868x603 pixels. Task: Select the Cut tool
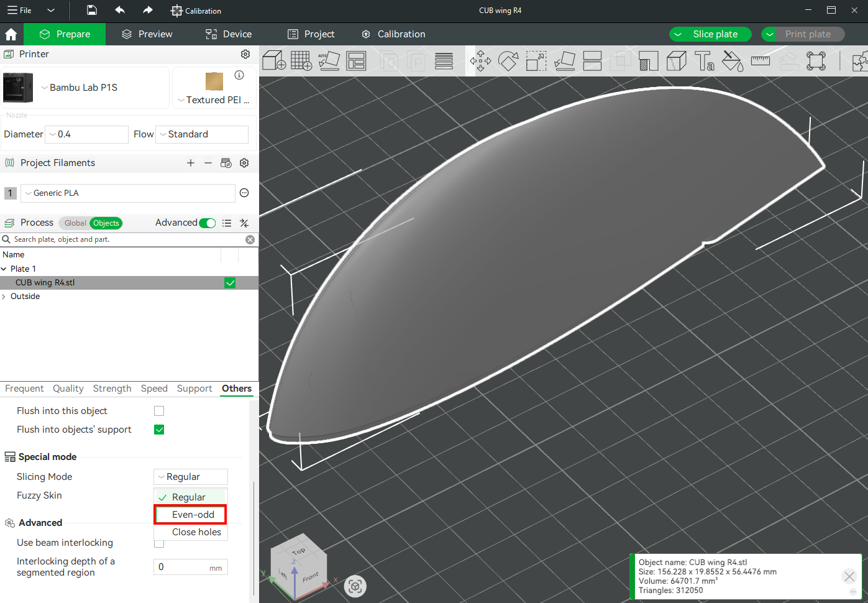592,61
